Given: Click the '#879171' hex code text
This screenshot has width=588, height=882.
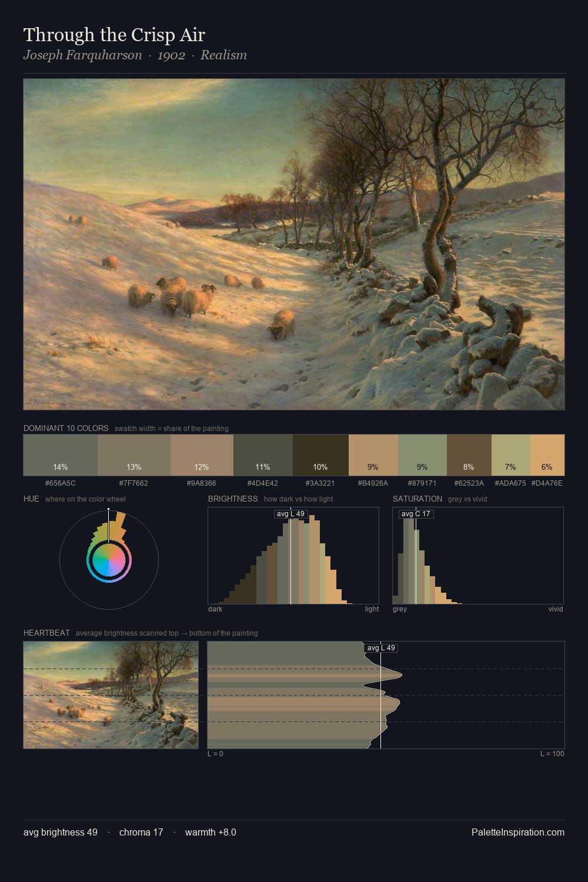Looking at the screenshot, I should (x=422, y=483).
